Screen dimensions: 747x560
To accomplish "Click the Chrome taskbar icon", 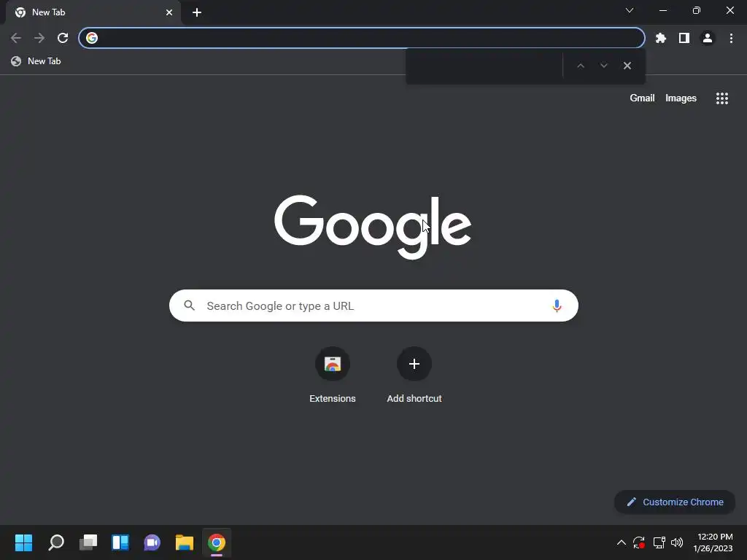I will [x=216, y=542].
